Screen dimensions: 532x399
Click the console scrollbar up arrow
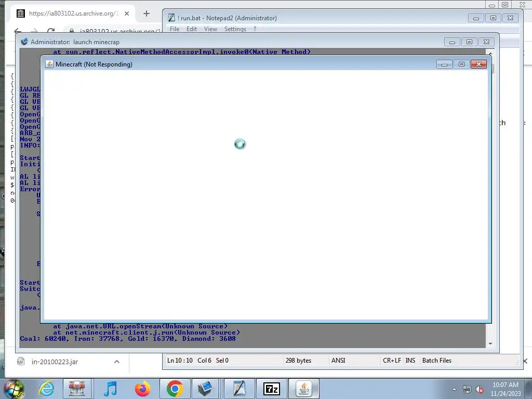point(490,54)
